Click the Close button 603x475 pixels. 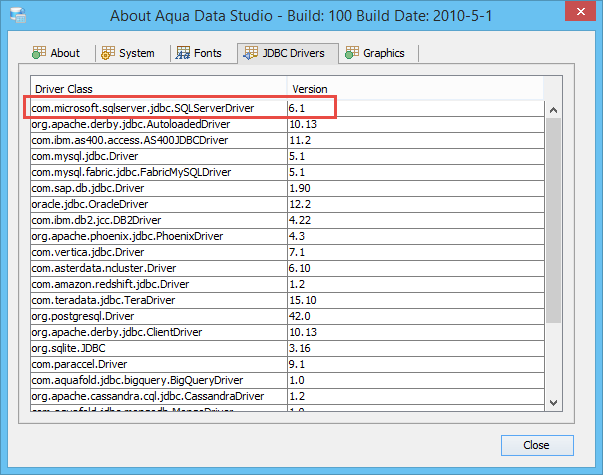click(537, 445)
